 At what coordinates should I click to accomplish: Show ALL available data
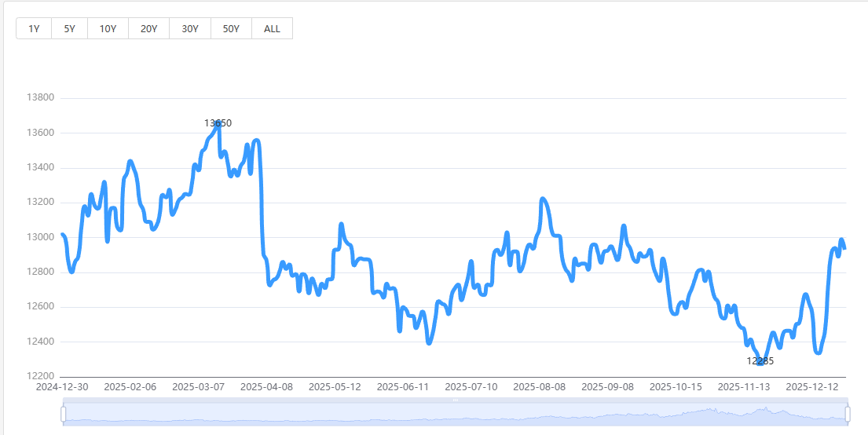(x=272, y=29)
